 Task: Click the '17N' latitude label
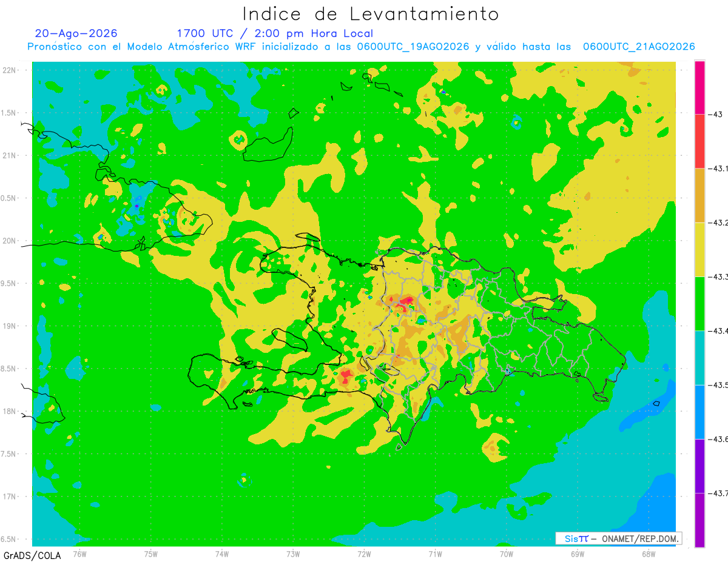click(9, 497)
